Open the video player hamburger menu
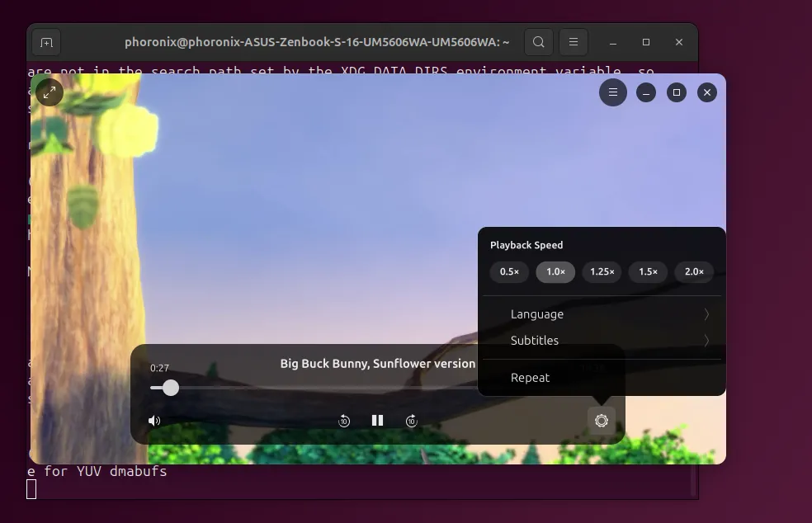 point(613,92)
